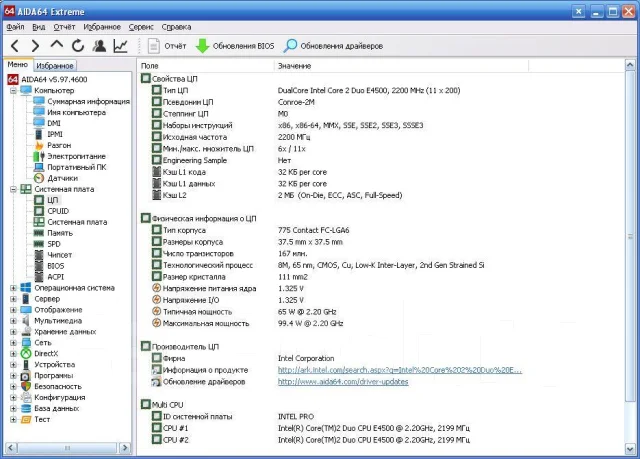
Task: Click the AIDA64 v5.97.4600 root icon
Action: 13,79
